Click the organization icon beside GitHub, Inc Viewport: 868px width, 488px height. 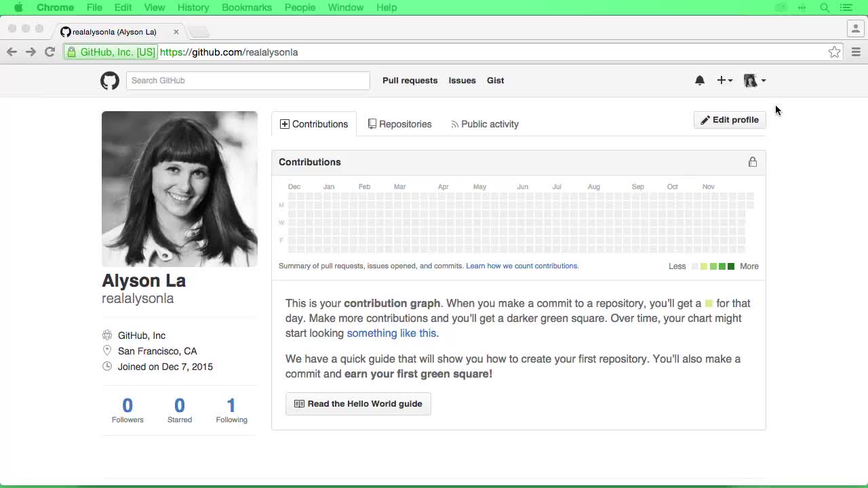pos(107,335)
